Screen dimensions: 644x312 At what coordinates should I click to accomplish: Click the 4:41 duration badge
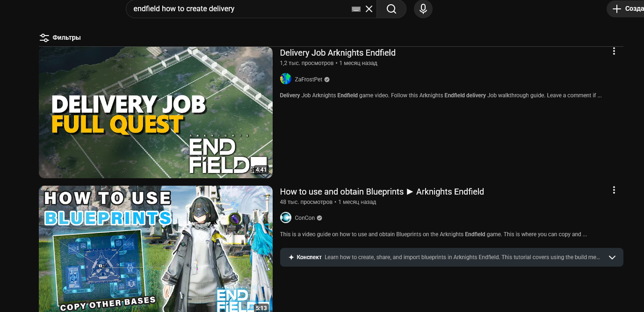coord(261,170)
